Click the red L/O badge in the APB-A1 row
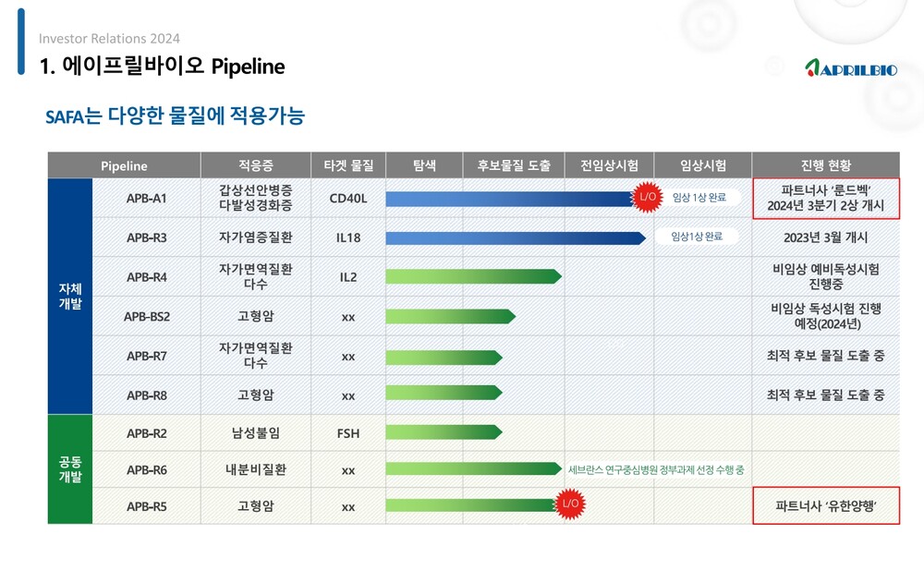Image resolution: width=924 pixels, height=583 pixels. point(645,198)
